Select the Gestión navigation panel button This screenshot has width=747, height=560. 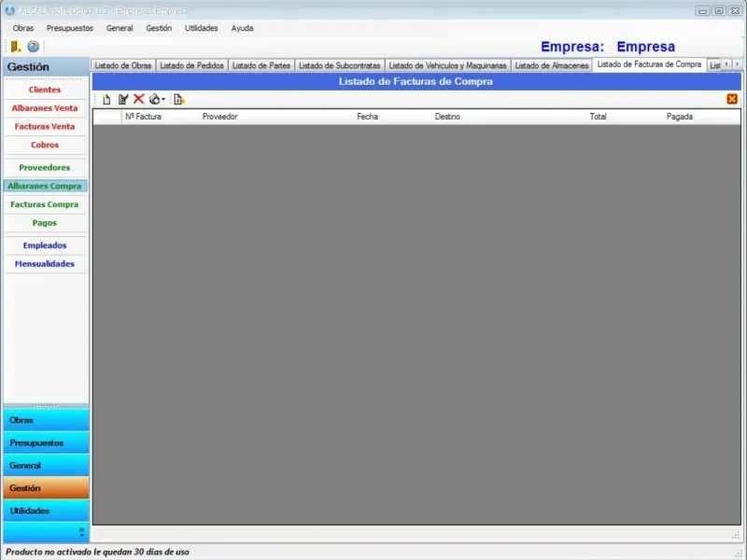tap(46, 488)
